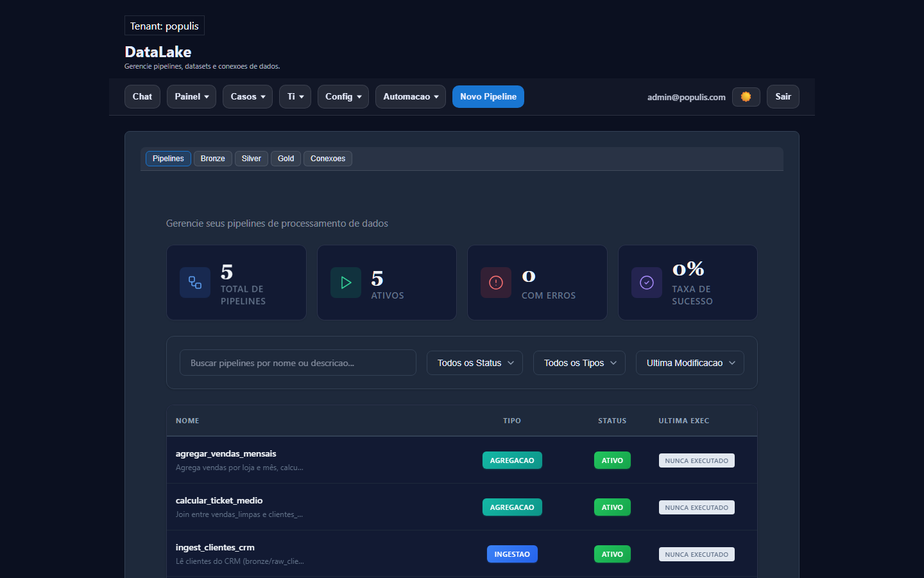Open the Painel dropdown menu
924x578 pixels.
click(x=191, y=96)
